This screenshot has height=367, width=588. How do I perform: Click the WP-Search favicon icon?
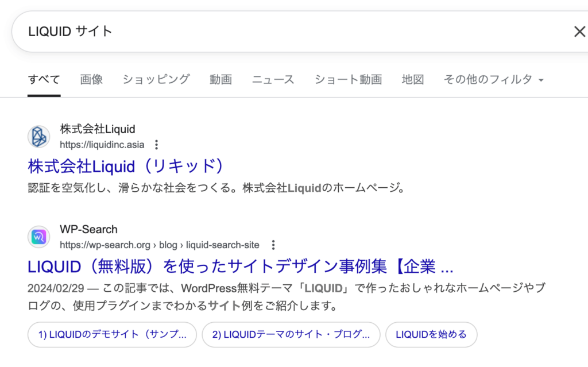[x=38, y=237]
